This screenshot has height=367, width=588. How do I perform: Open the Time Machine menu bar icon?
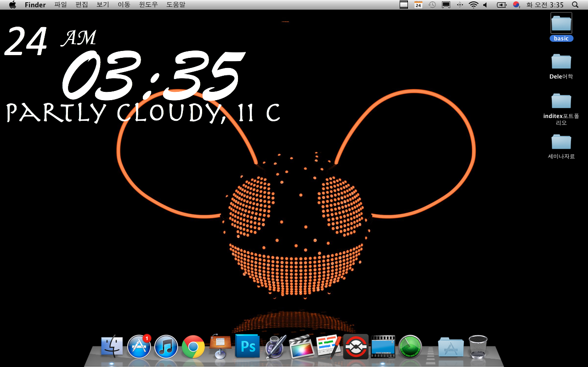tap(432, 5)
